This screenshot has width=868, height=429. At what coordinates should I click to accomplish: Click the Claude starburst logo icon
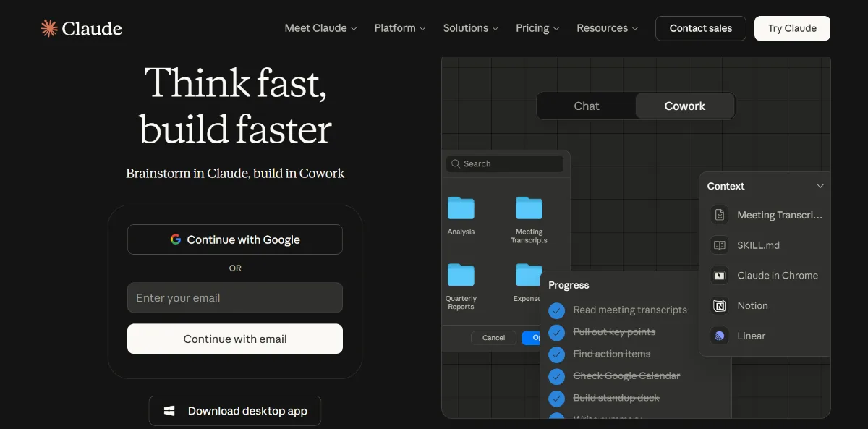coord(48,28)
